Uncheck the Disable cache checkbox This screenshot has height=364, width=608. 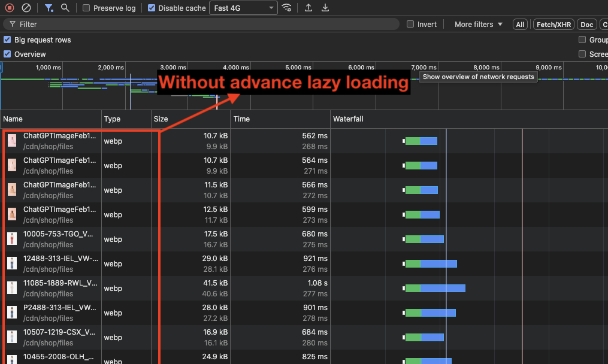(x=152, y=8)
